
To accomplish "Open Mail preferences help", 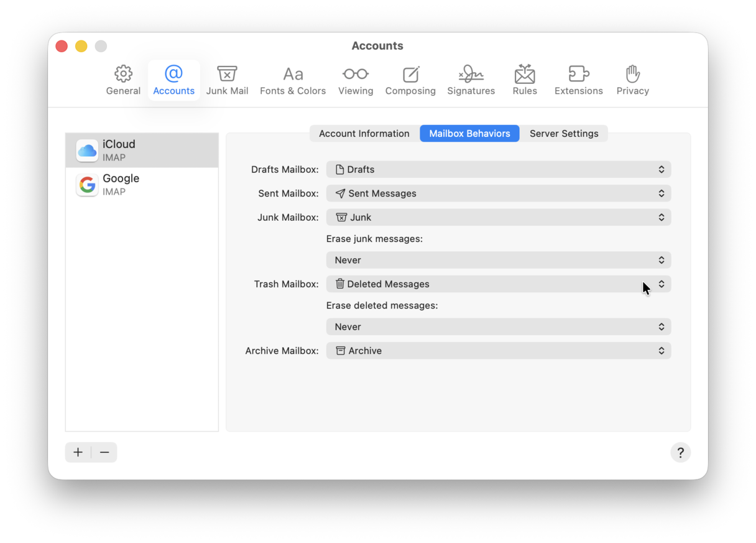I will pos(680,452).
